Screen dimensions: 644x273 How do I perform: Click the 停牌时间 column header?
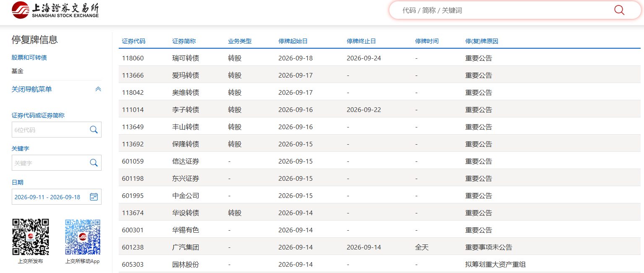click(427, 41)
